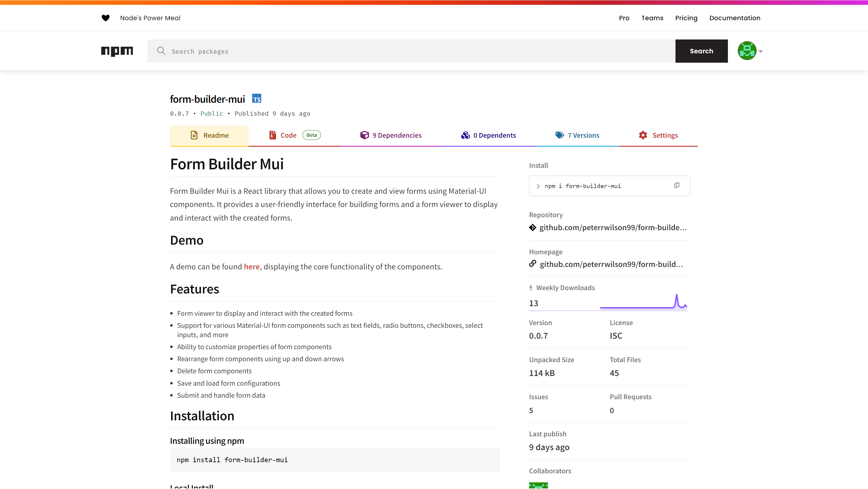Open the Pricing page
This screenshot has height=489, width=868.
(x=686, y=18)
